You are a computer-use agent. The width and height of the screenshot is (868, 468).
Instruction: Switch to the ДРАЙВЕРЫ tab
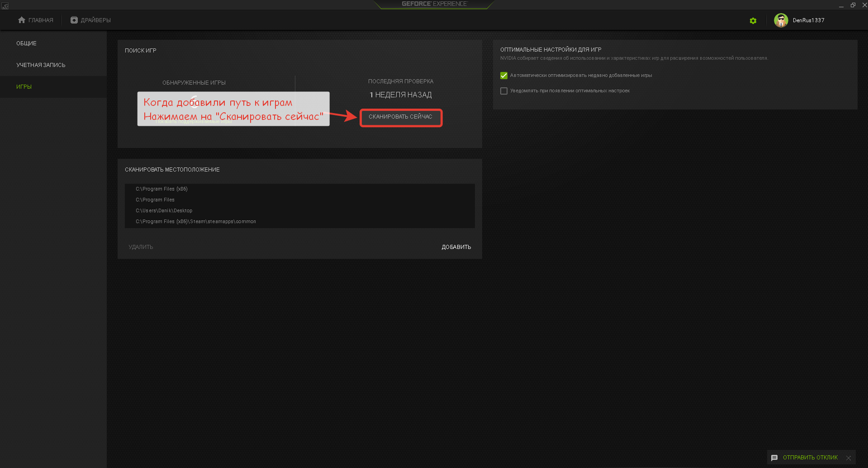click(90, 20)
